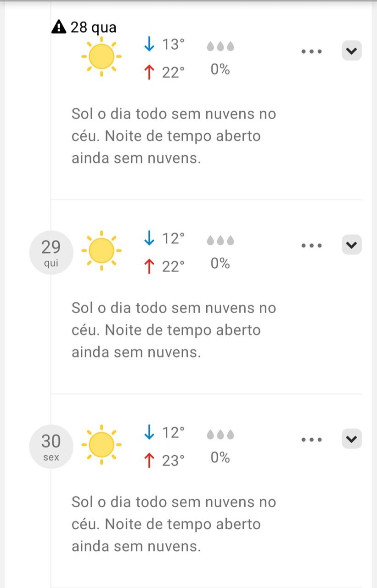This screenshot has height=588, width=377.
Task: Expand the forecast details for 29 qui
Action: [351, 245]
